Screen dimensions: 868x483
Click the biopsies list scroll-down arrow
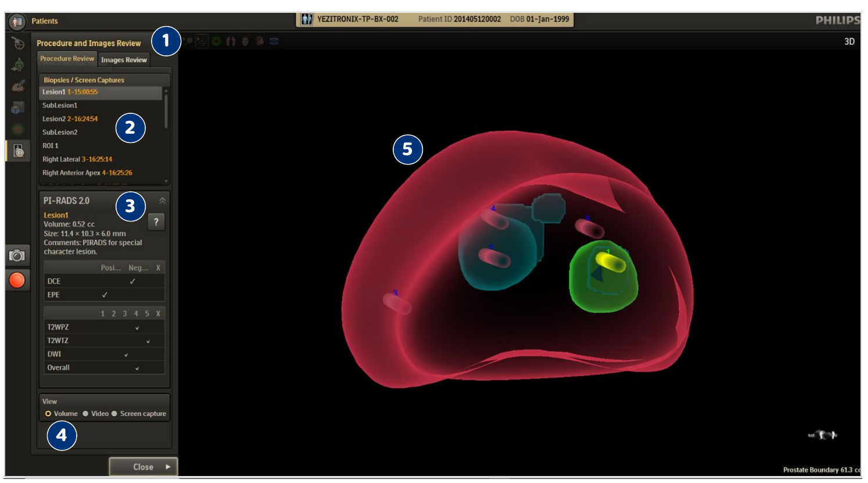point(166,181)
